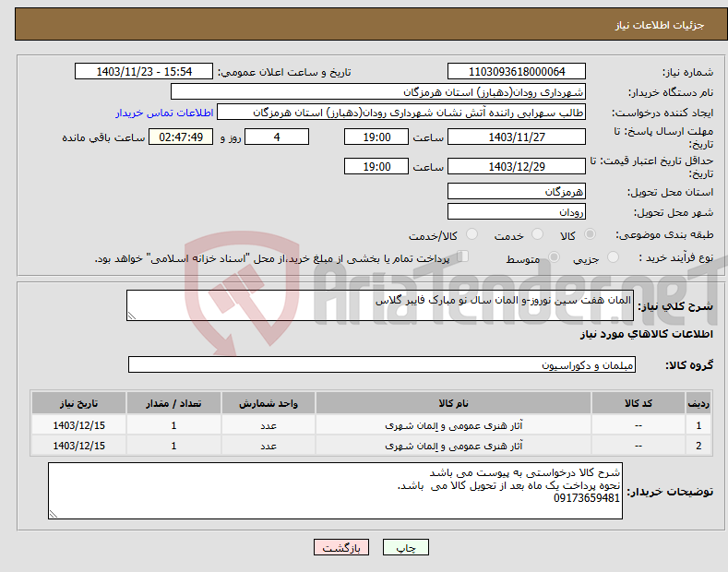
Task: Select the جزیی purchase type radio
Action: (613, 256)
